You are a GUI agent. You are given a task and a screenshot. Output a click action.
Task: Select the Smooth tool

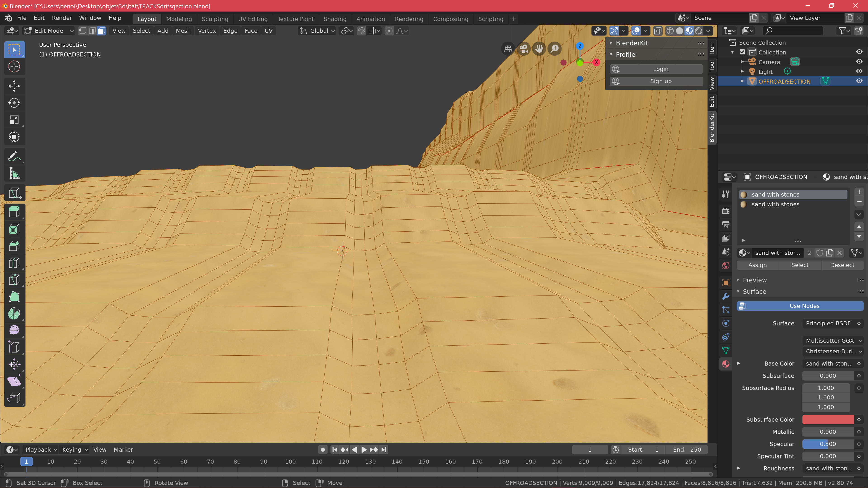(x=14, y=330)
